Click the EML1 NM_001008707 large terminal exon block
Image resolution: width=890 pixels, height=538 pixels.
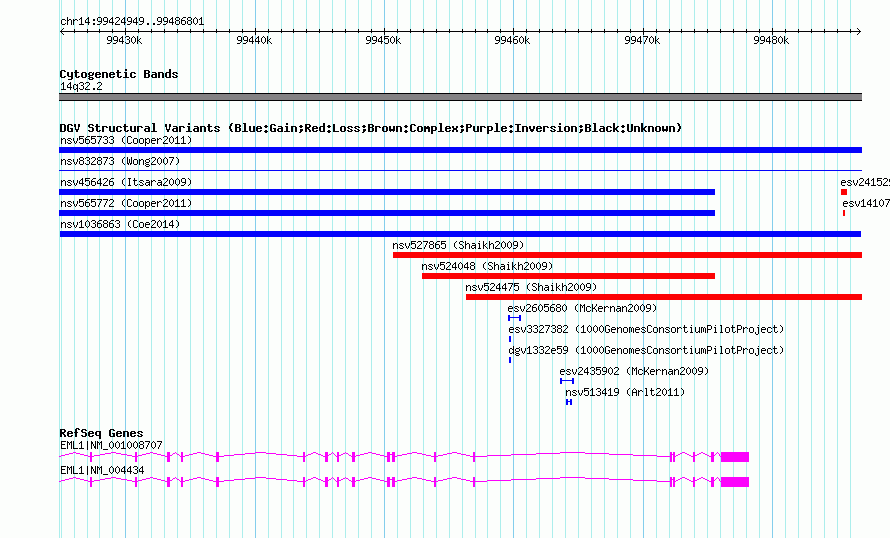[x=735, y=457]
